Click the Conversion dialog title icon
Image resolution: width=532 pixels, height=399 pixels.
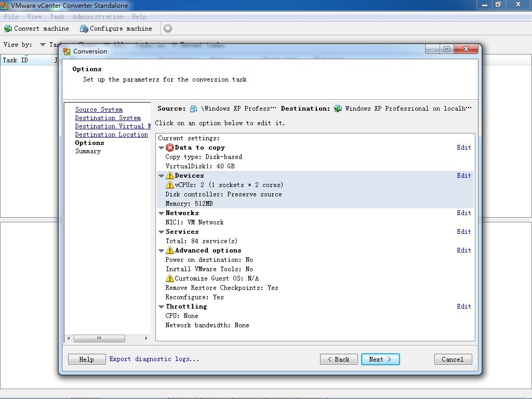pyautogui.click(x=67, y=51)
